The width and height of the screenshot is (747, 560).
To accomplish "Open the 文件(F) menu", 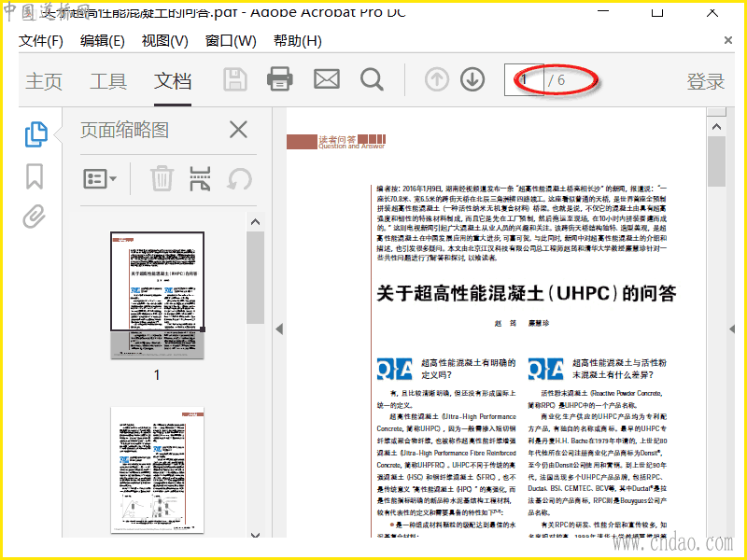I will (41, 41).
